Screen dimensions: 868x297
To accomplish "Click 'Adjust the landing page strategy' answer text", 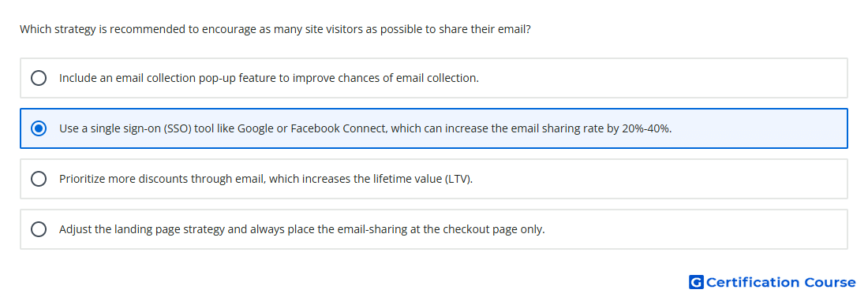I will pos(302,229).
